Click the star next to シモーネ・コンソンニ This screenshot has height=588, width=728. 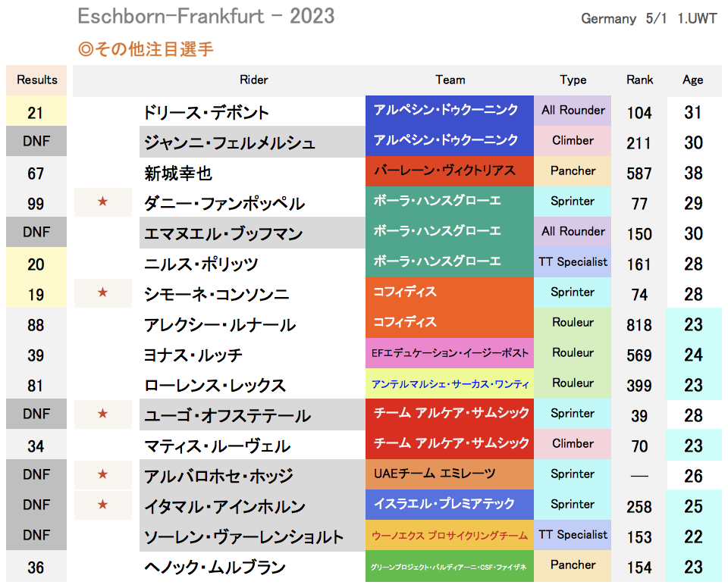tap(102, 292)
